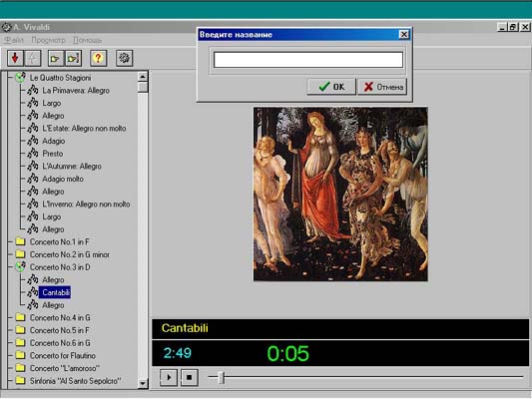
Task: Open the Файл menu
Action: 14,40
